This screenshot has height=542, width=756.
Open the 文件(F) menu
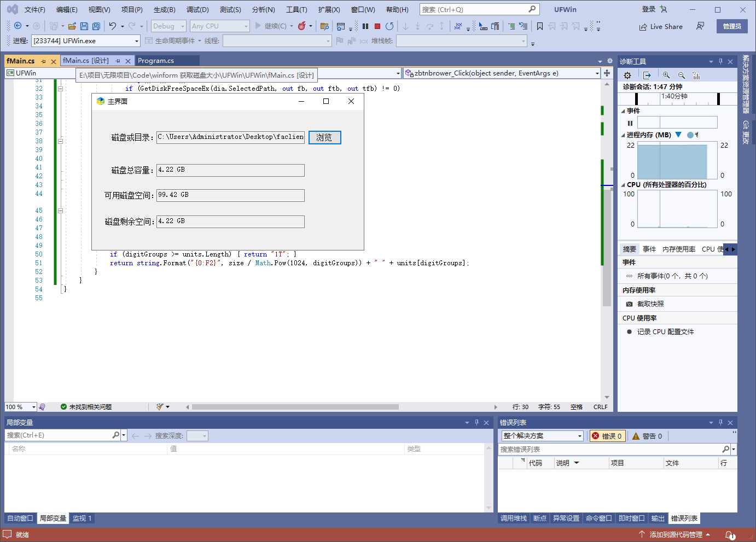35,9
